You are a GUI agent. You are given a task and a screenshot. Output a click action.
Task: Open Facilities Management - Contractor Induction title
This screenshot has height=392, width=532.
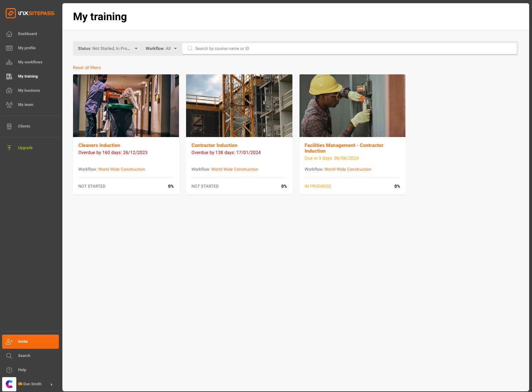(x=344, y=148)
